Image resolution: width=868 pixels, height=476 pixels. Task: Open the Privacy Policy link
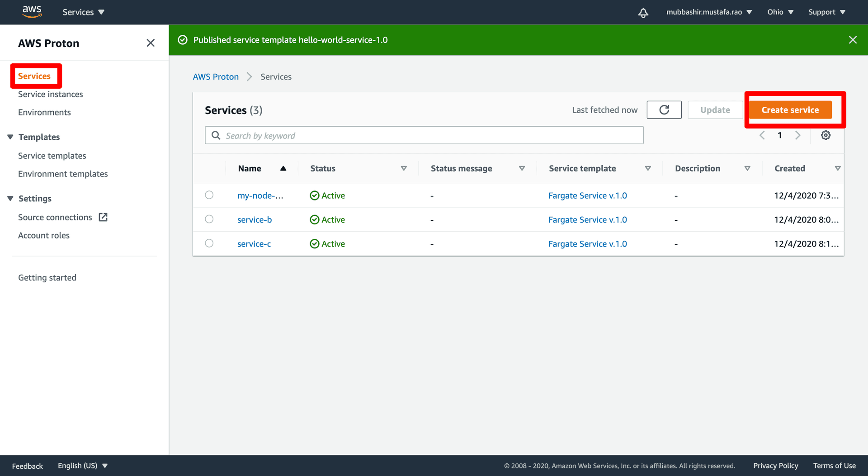click(775, 466)
